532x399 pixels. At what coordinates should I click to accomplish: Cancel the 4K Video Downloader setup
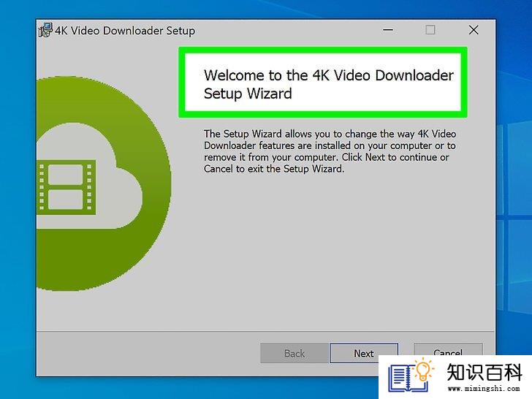(x=448, y=349)
